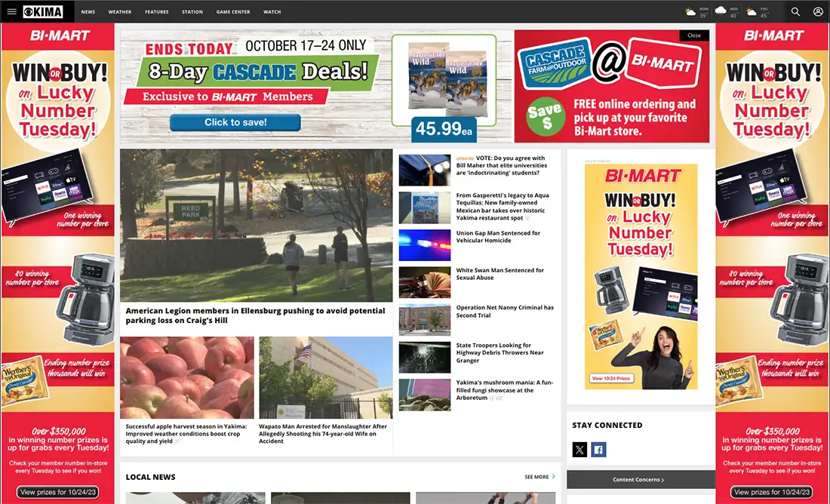The height and width of the screenshot is (504, 830).
Task: Click the 'Click to save!' ad button
Action: point(235,122)
